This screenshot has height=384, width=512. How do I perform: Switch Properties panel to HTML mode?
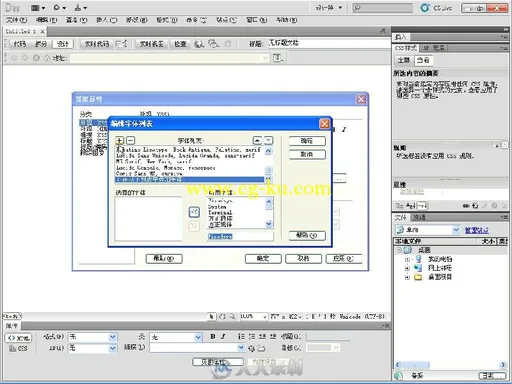point(18,338)
